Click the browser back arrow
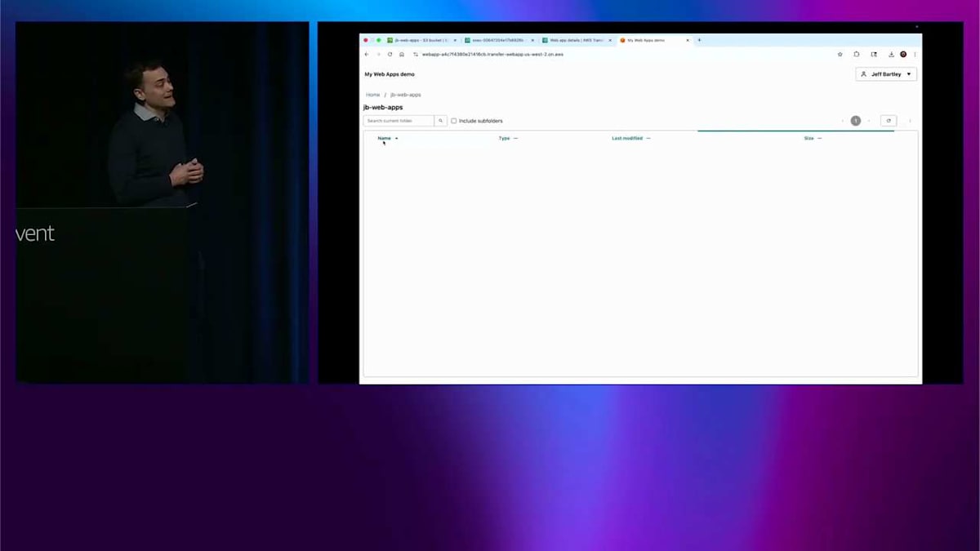The image size is (980, 551). 367,55
